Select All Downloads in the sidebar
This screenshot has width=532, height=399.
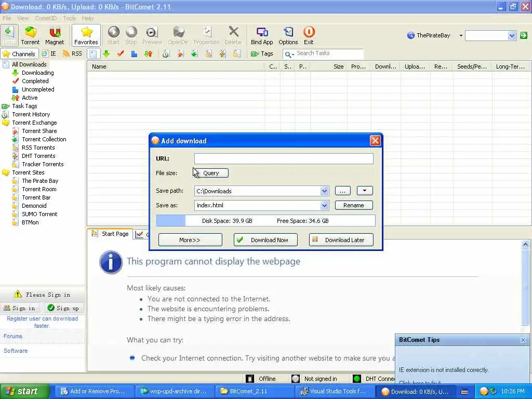[x=29, y=64]
